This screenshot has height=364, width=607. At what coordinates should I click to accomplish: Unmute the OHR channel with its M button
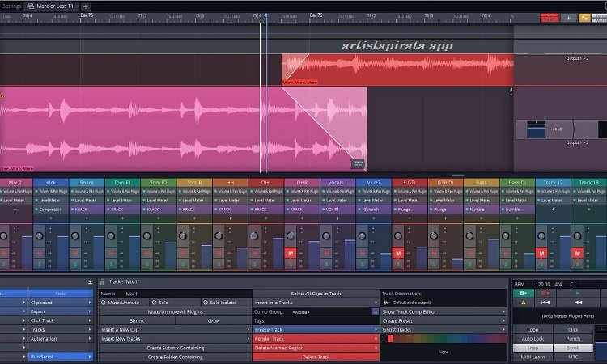click(291, 253)
